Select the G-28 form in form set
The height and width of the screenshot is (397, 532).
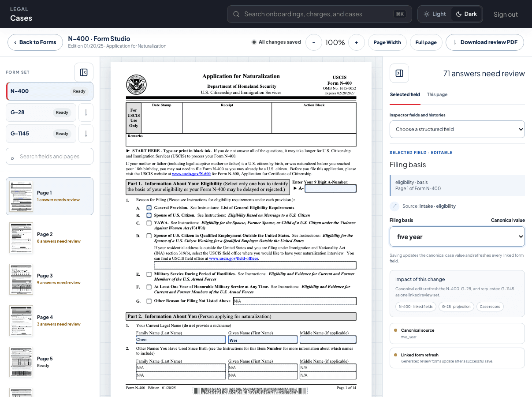point(41,112)
